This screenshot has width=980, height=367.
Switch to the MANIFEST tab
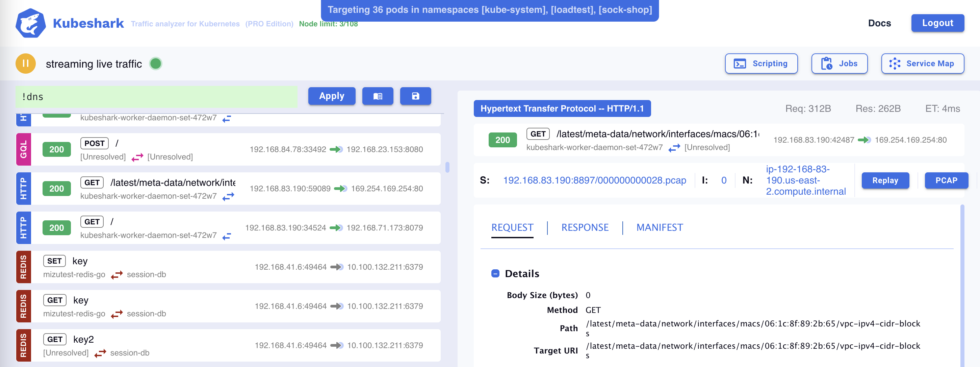pyautogui.click(x=659, y=227)
